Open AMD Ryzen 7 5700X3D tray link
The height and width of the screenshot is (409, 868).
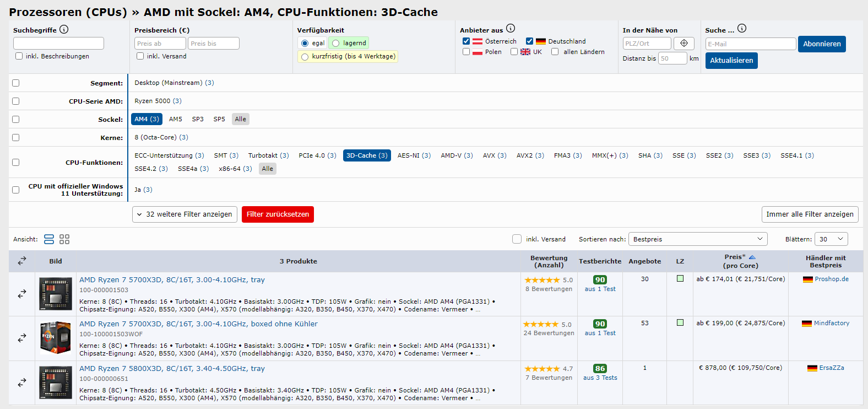(172, 280)
